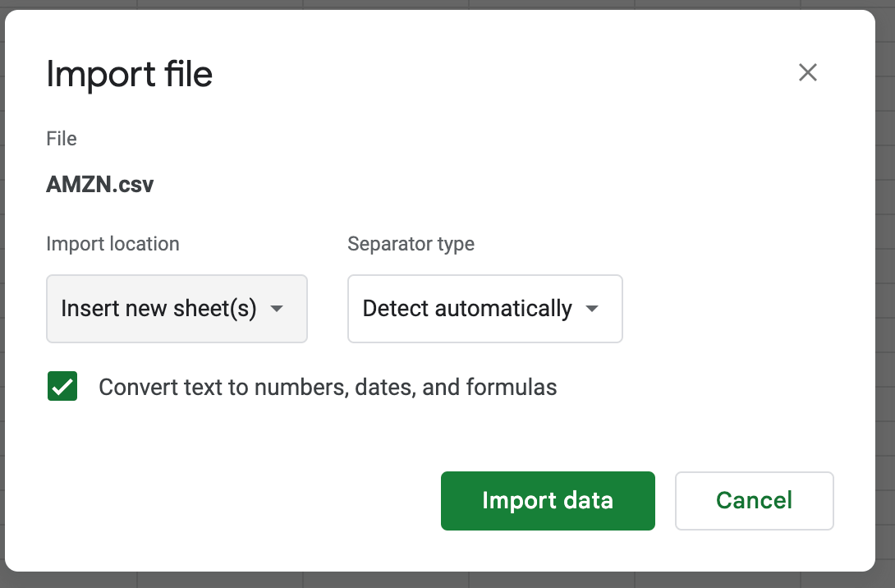This screenshot has width=895, height=588.
Task: Click the AMZN.csv file name
Action: click(x=100, y=184)
